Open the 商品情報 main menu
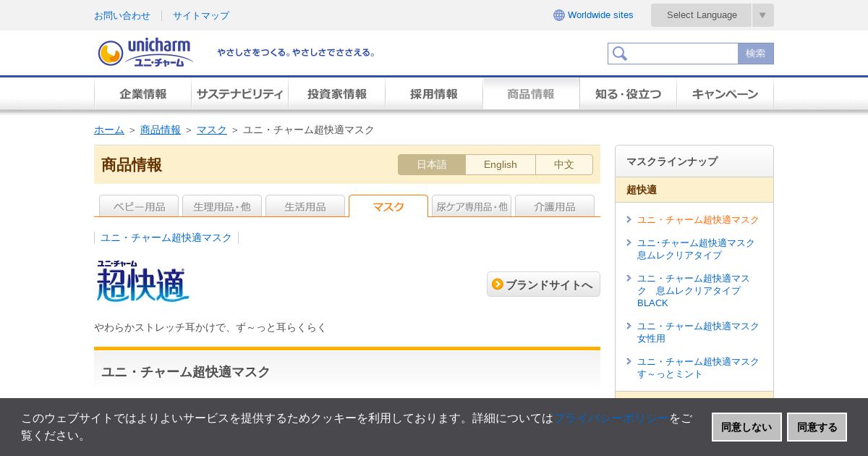 click(x=531, y=94)
